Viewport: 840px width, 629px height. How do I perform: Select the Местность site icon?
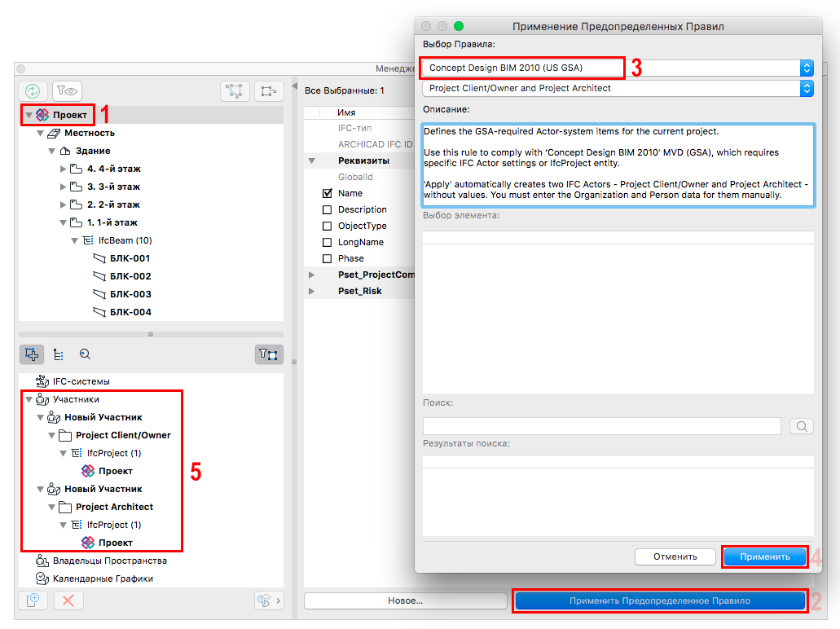tap(54, 133)
